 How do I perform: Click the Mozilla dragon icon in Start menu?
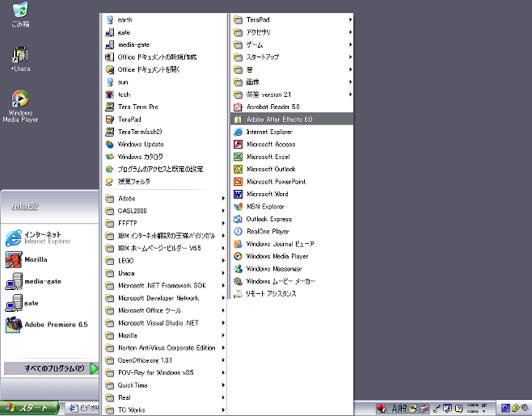pyautogui.click(x=14, y=259)
